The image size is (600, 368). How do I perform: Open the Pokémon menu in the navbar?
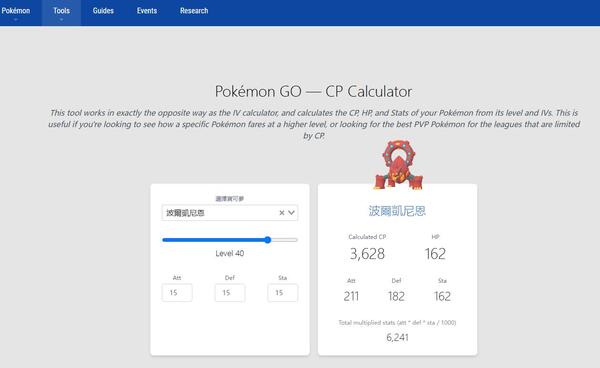[x=16, y=11]
